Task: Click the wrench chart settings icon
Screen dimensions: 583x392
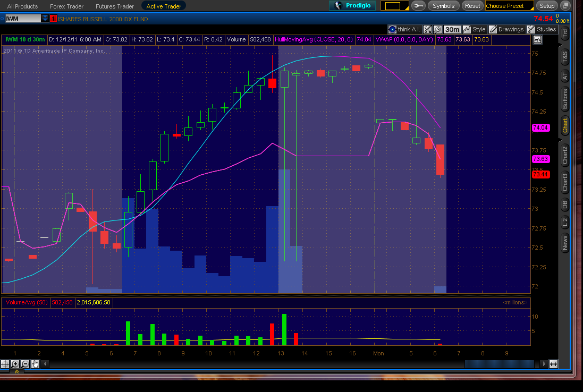Action: point(437,30)
